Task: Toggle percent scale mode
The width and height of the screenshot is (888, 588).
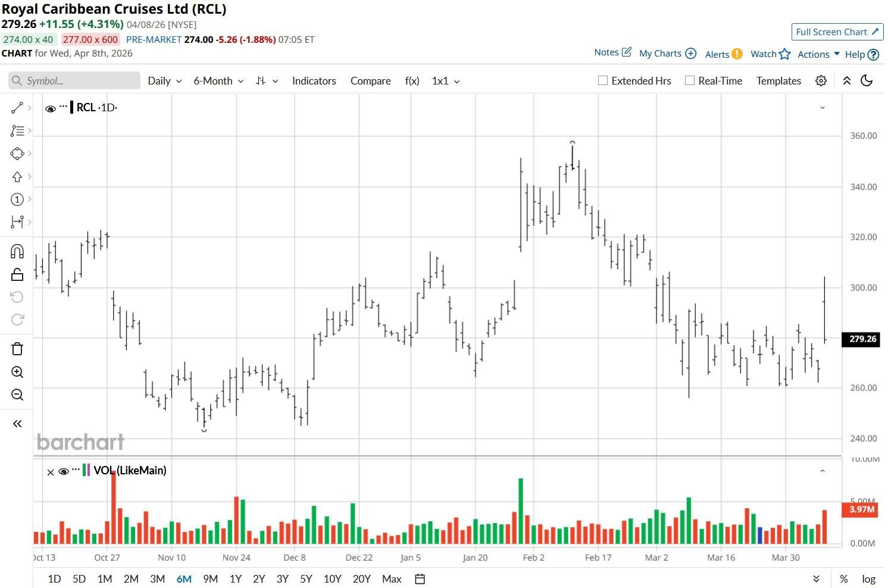Action: [844, 579]
